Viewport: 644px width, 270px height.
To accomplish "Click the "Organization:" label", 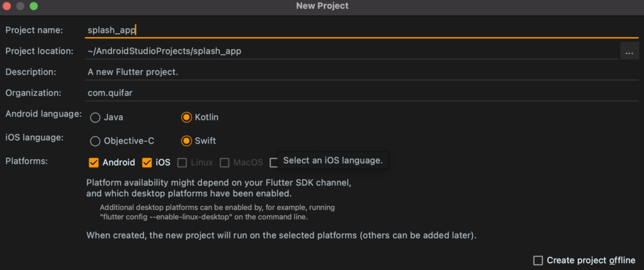I will pos(33,93).
